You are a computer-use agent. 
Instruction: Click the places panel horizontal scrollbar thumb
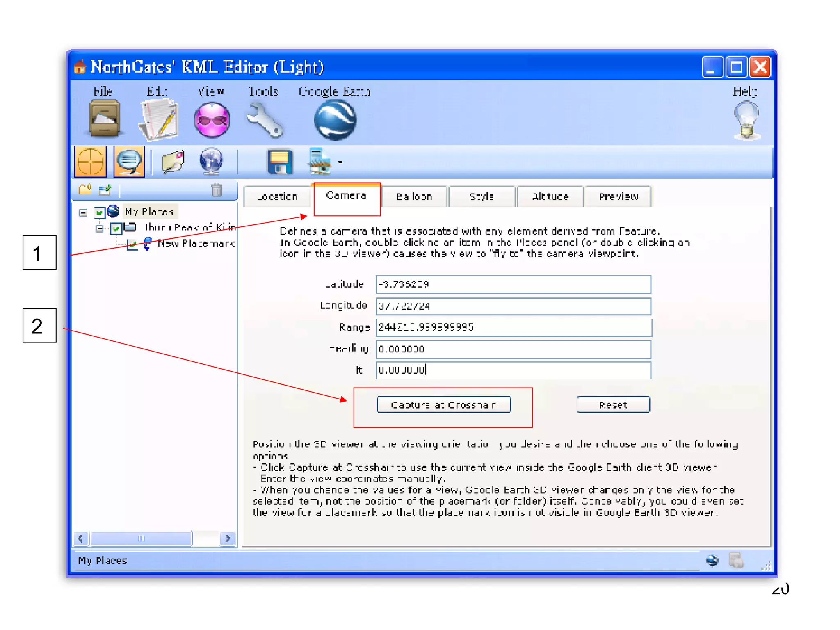(141, 538)
